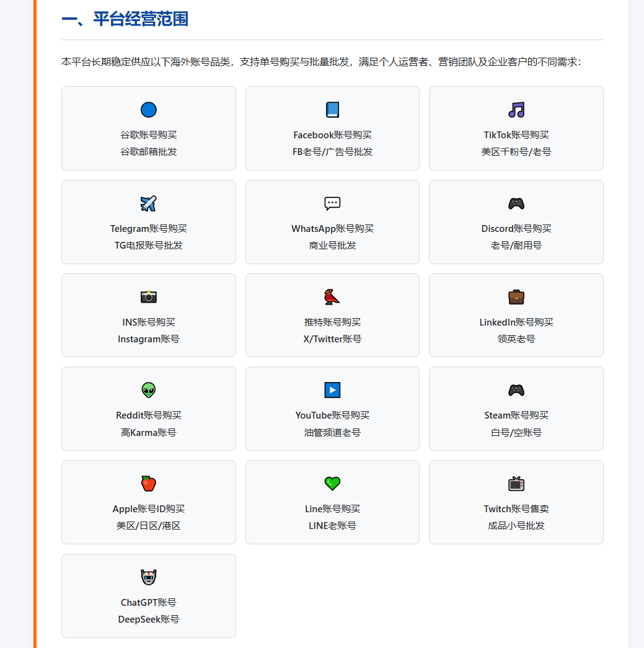Select the text 'LINE老账号'
Screen dimensions: 644x648
click(x=332, y=526)
